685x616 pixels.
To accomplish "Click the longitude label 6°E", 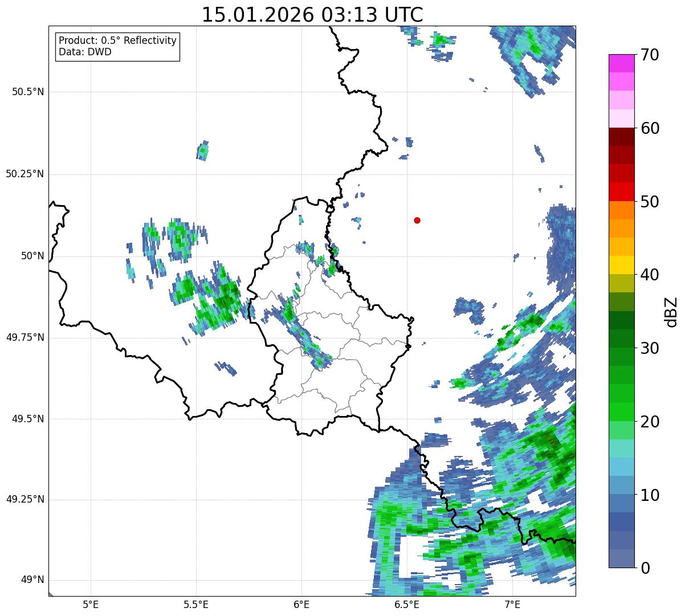I will [x=301, y=605].
